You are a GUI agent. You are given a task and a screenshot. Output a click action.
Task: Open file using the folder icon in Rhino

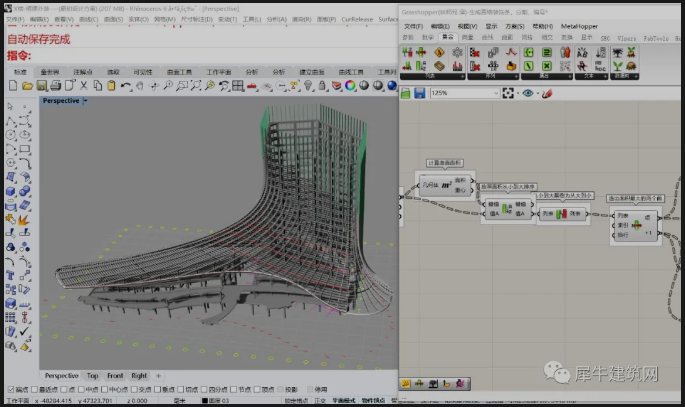point(27,86)
